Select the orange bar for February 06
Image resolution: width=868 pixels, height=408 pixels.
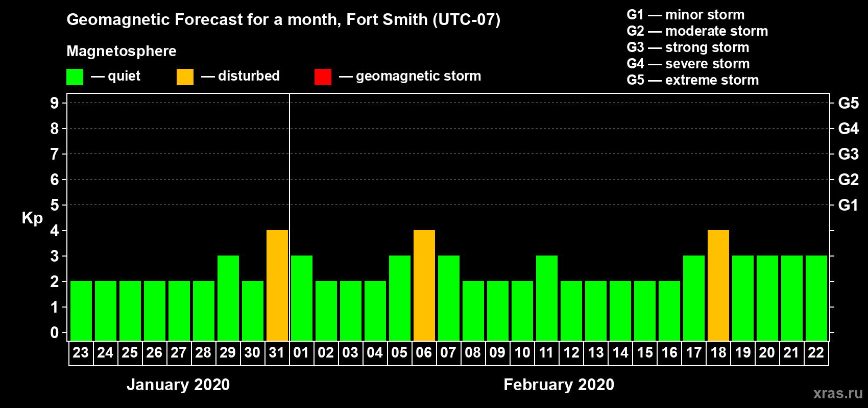click(x=424, y=286)
